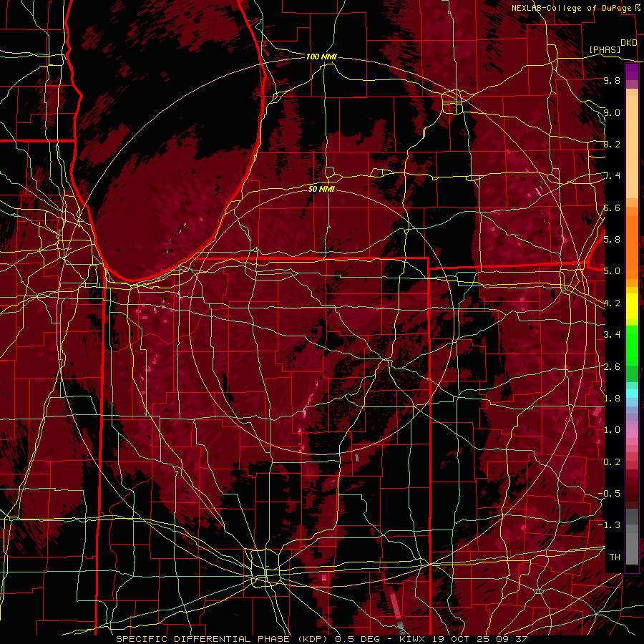
Task: Click the -0.5 value on the scale
Action: click(610, 494)
